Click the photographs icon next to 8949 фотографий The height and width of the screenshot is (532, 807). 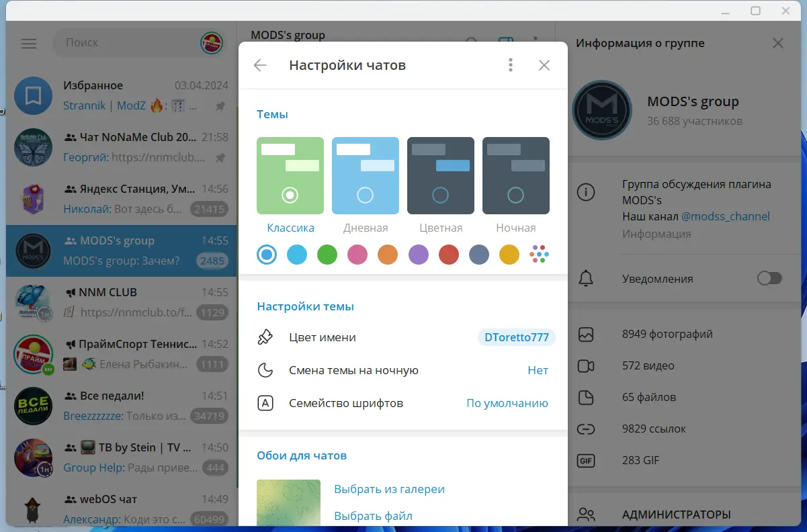pos(585,334)
